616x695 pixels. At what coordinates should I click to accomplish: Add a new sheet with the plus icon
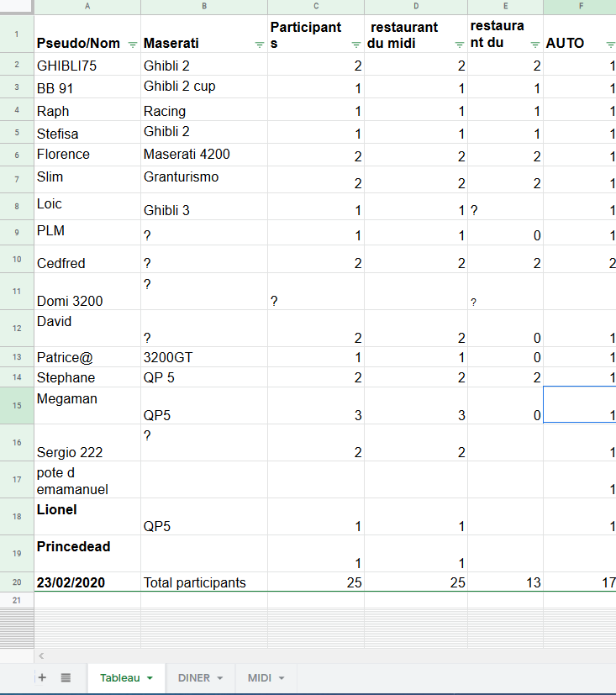[x=42, y=677]
